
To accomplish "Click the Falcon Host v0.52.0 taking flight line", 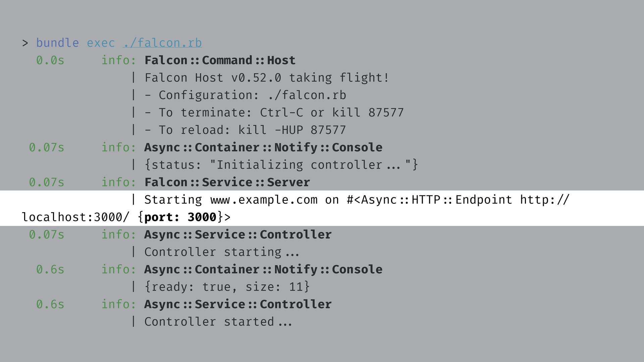I will click(x=267, y=78).
